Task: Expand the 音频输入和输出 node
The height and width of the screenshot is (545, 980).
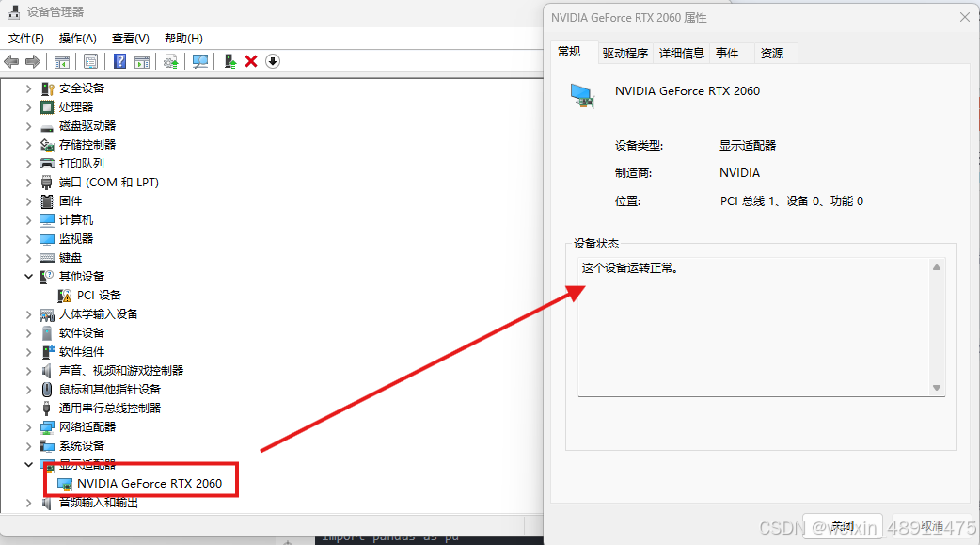Action: [x=28, y=503]
